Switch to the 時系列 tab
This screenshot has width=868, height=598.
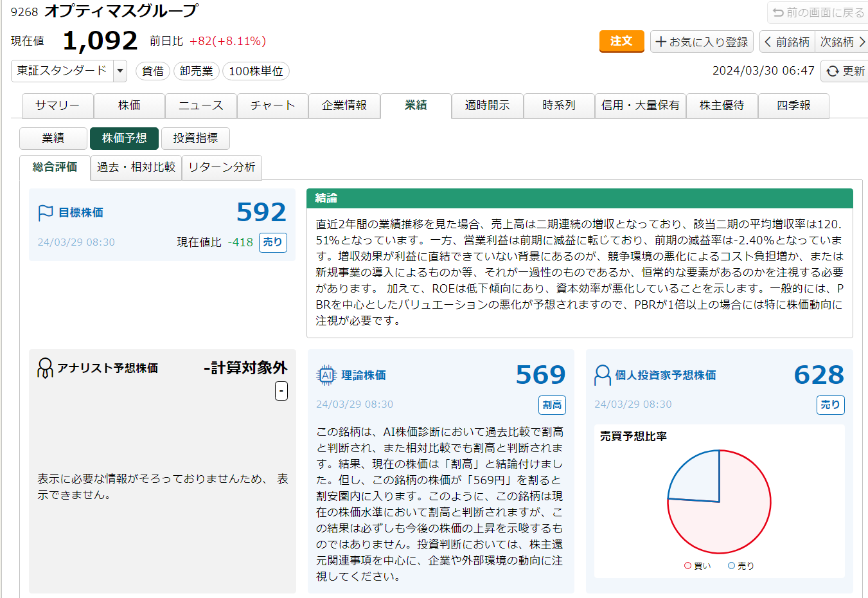point(559,106)
